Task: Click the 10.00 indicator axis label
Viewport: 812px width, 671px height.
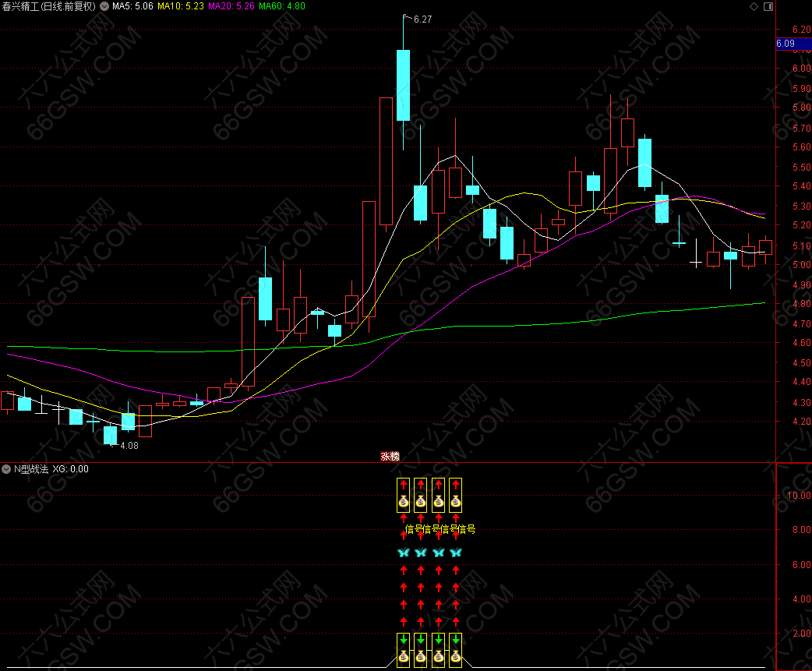Action: click(799, 496)
